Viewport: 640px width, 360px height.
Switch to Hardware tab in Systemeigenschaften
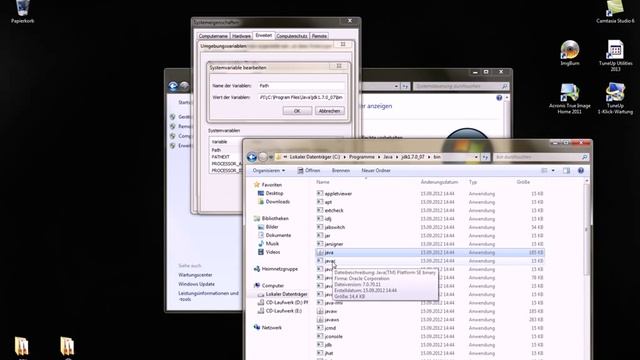click(241, 36)
